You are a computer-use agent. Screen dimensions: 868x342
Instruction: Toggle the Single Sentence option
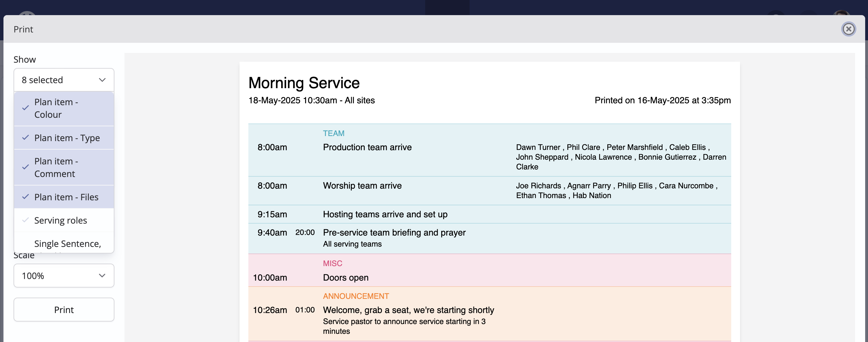(64, 243)
